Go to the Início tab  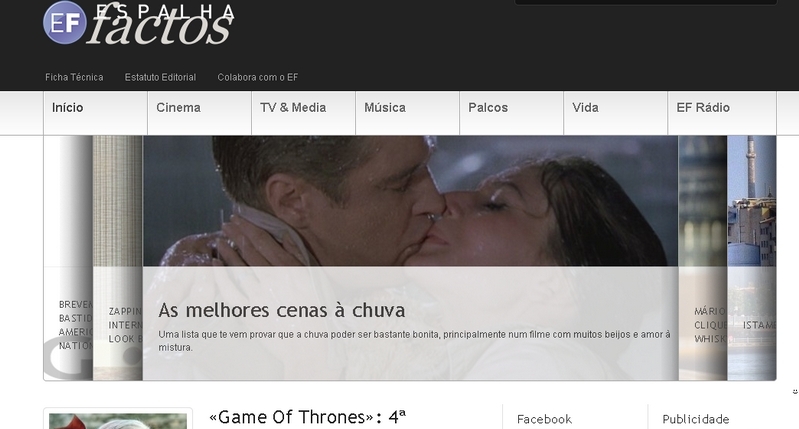tap(95, 113)
